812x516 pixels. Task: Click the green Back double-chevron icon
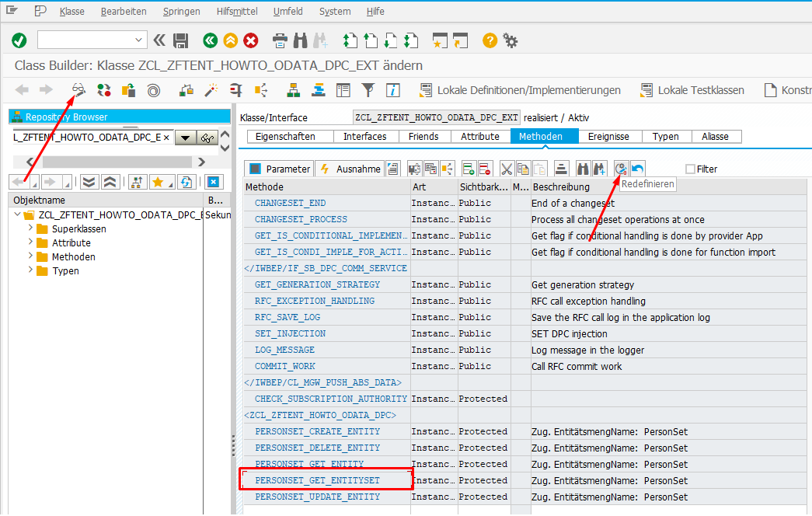tap(211, 40)
